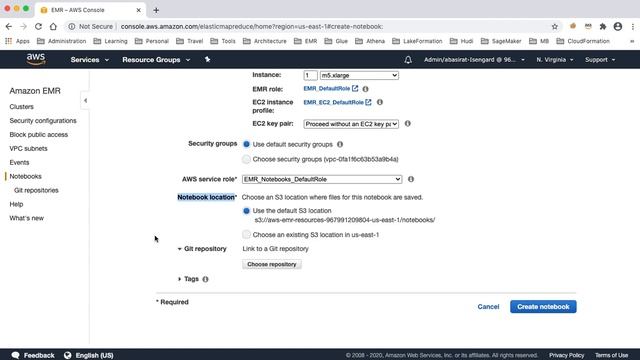Open Help in sidebar
640x360 pixels.
click(16, 204)
